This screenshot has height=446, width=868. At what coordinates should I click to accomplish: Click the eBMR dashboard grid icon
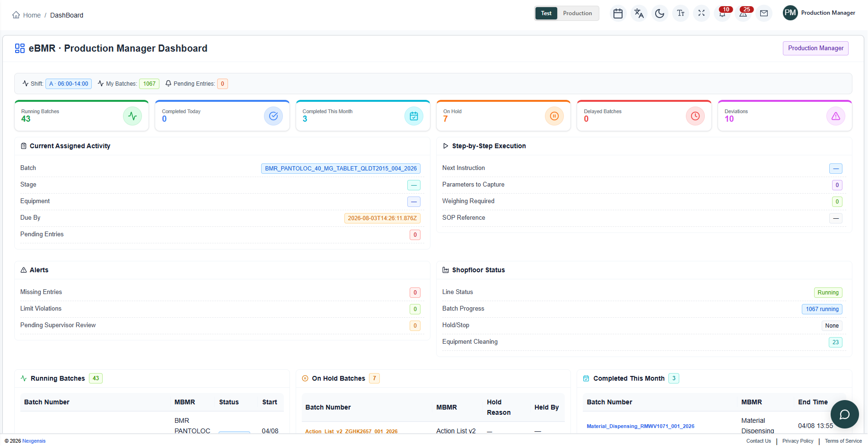coord(20,48)
